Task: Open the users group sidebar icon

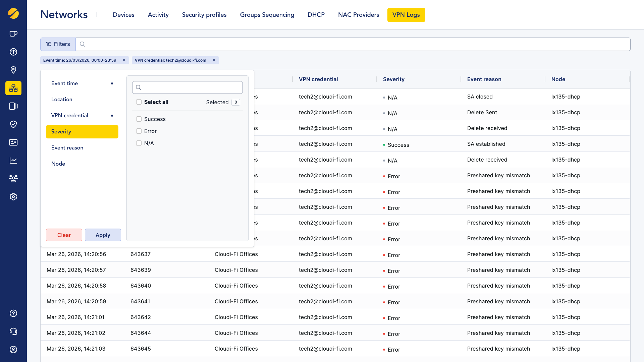Action: tap(13, 178)
